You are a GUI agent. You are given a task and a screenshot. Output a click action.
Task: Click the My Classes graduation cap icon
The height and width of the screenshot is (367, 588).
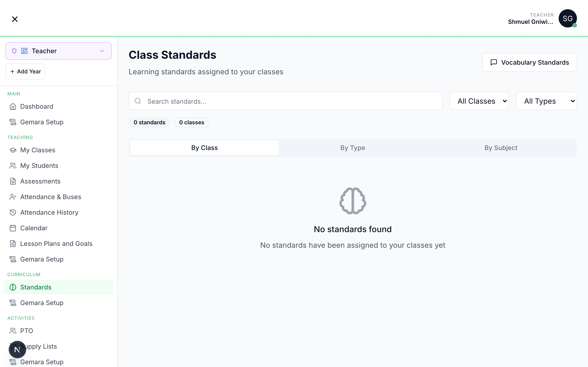click(13, 150)
